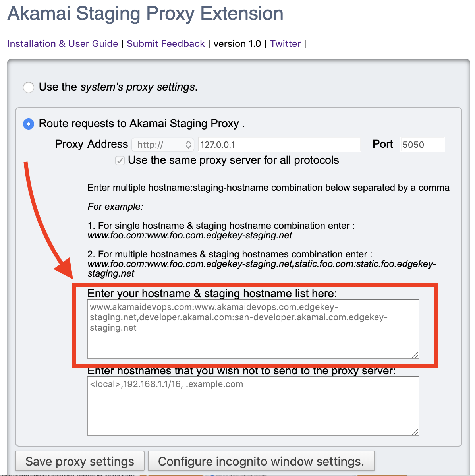Click the Submit Feedback link
The image size is (475, 476).
(166, 44)
